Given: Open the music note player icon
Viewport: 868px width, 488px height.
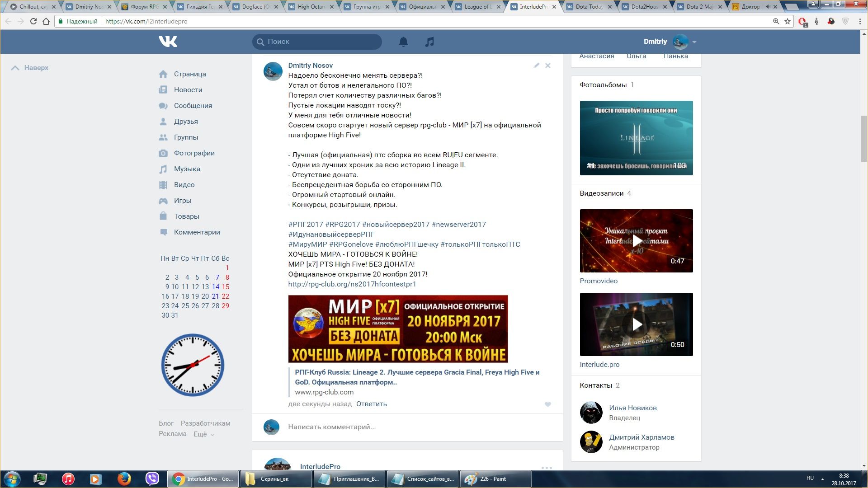Looking at the screenshot, I should (429, 42).
